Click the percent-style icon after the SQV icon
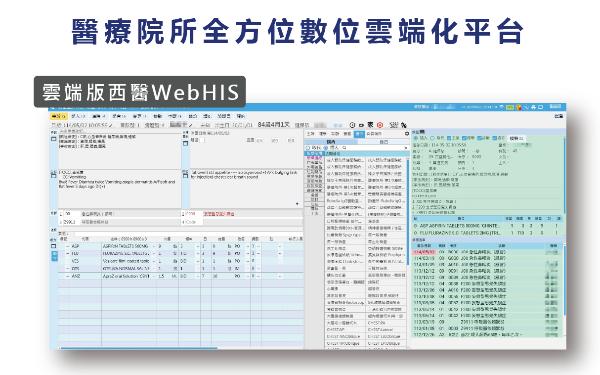Viewport: 600px width, 375px height. pyautogui.click(x=404, y=125)
